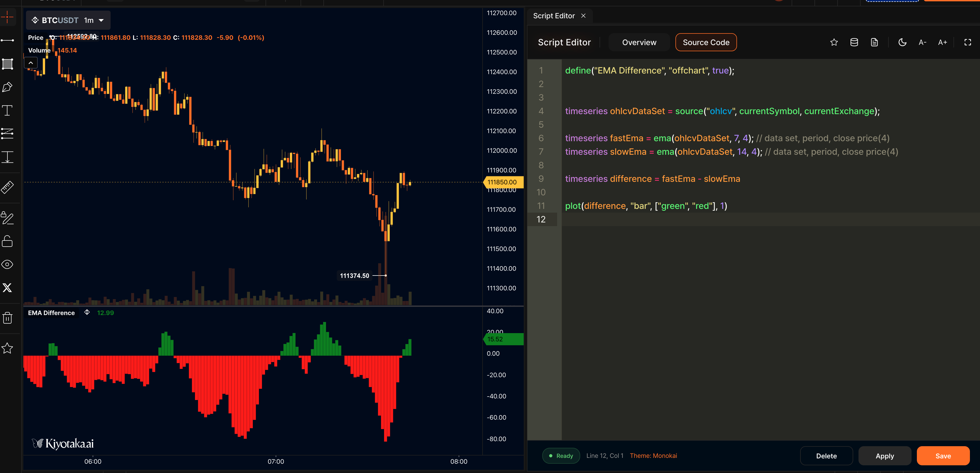Toggle dark mode moon icon

(902, 42)
